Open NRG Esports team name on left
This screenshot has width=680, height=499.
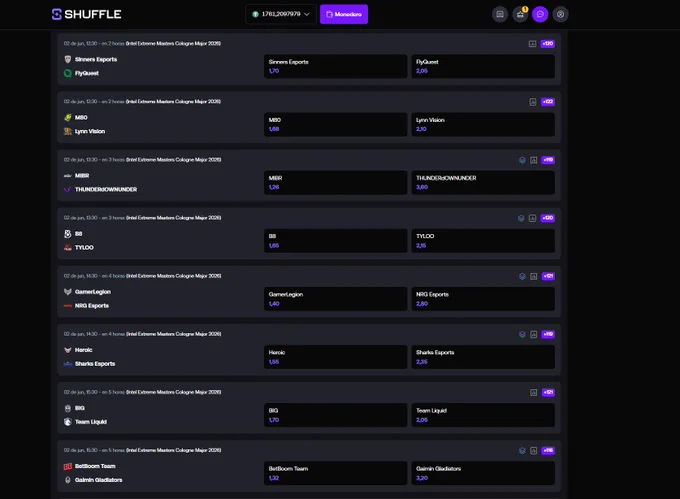coord(92,306)
